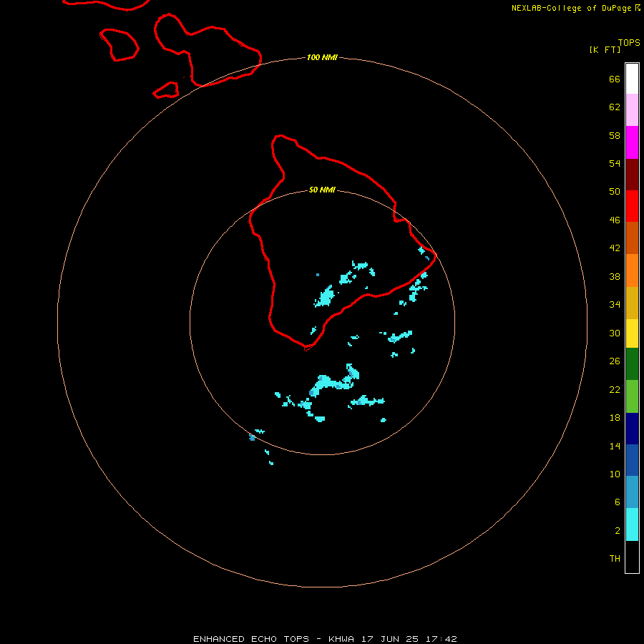
Task: Click the legend value 10
Action: coord(615,474)
